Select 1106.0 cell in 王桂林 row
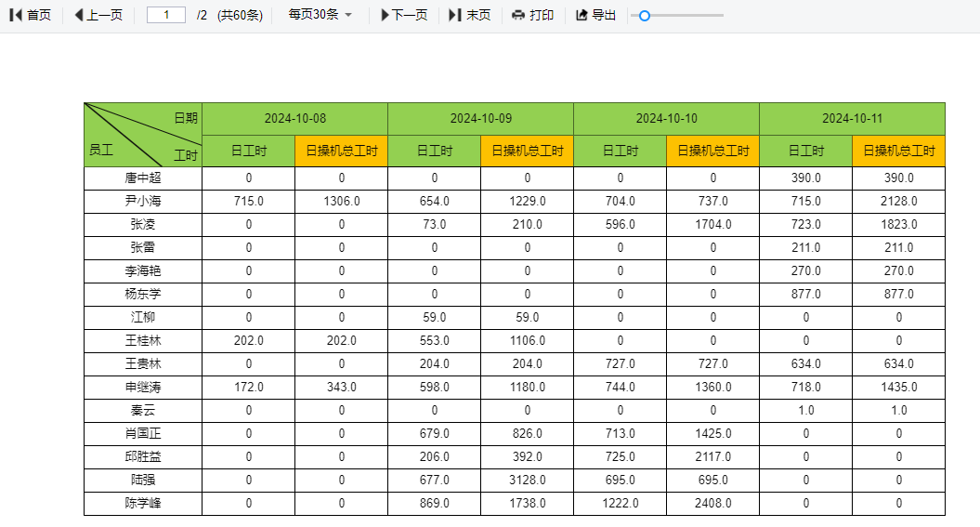This screenshot has height=527, width=980. point(528,341)
